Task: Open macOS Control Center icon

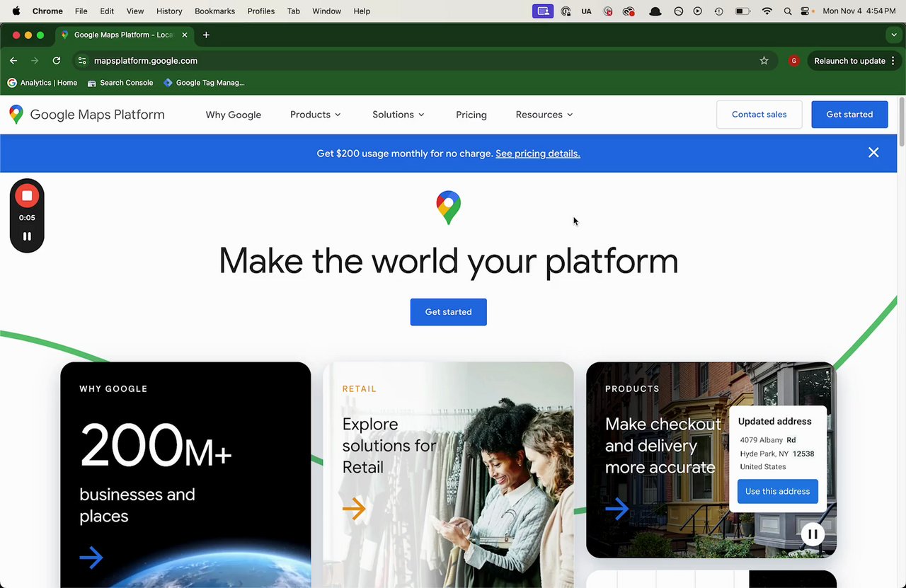Action: [x=806, y=11]
